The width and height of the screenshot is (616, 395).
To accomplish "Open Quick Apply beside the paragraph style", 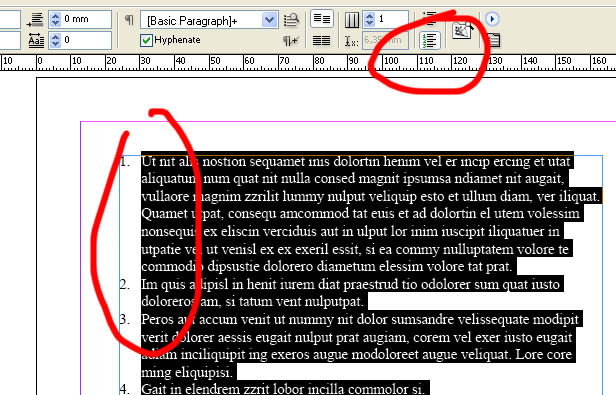I will tap(291, 20).
